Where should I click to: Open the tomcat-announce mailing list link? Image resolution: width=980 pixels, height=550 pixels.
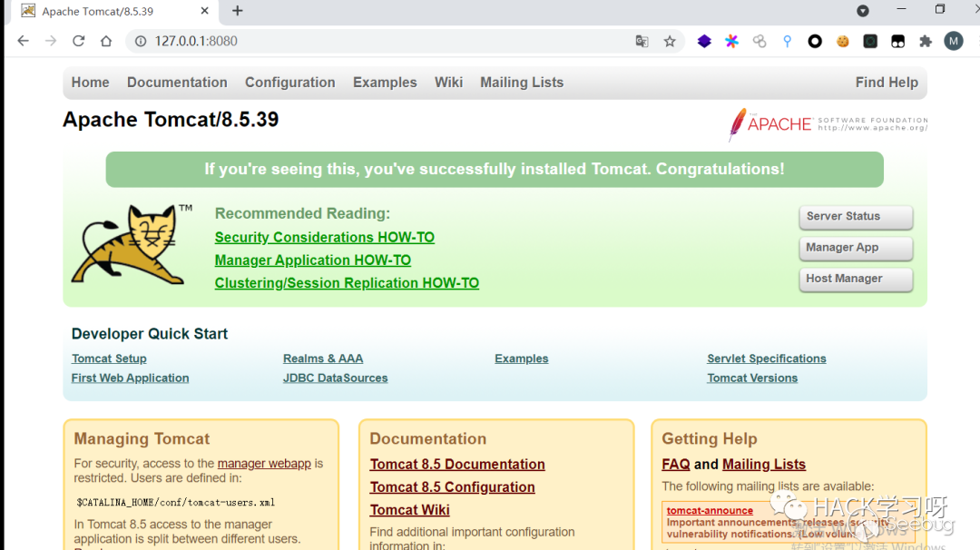pos(710,511)
